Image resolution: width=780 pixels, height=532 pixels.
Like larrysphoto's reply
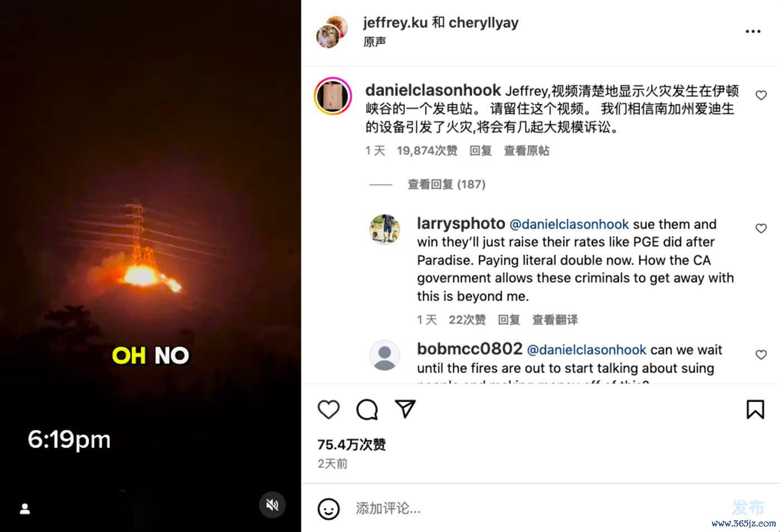[760, 228]
